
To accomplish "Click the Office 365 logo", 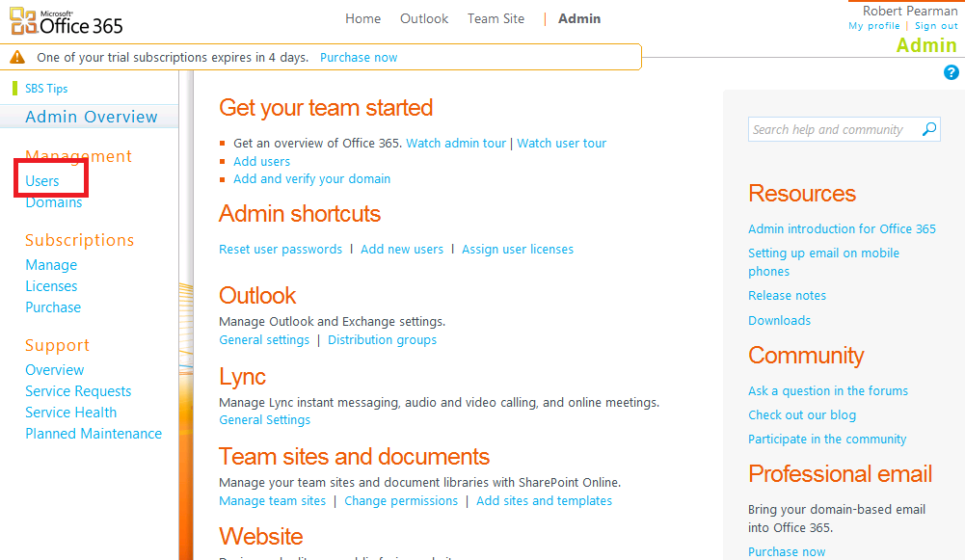I will (66, 19).
